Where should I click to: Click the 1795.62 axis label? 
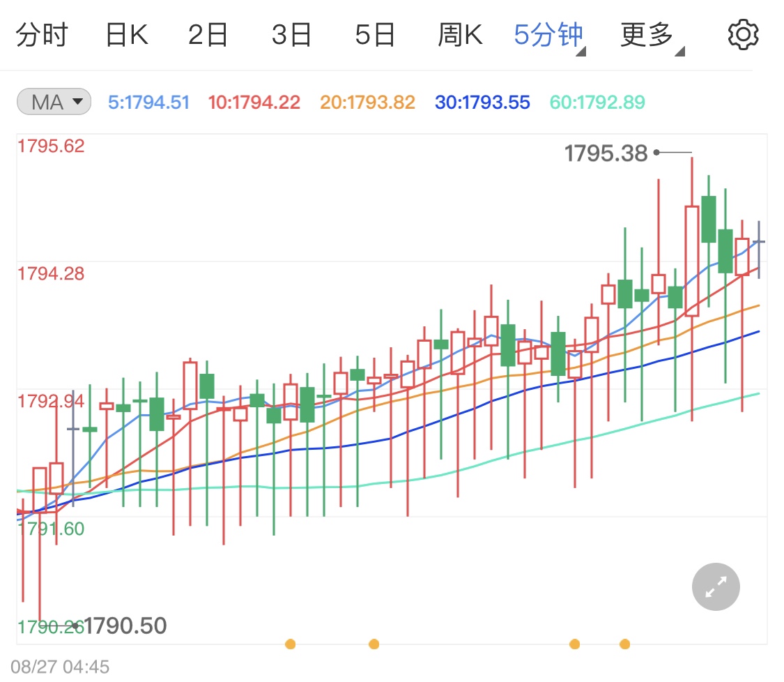tap(51, 146)
